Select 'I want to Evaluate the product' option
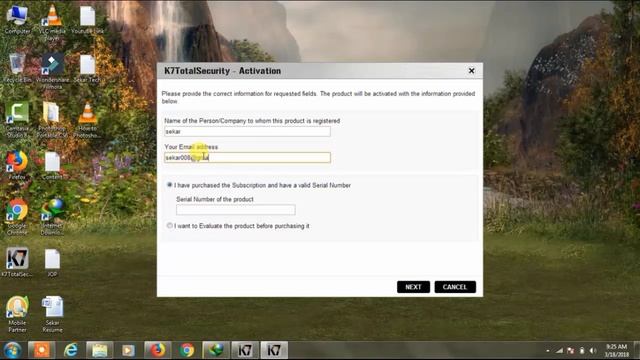The width and height of the screenshot is (640, 360). click(x=169, y=225)
